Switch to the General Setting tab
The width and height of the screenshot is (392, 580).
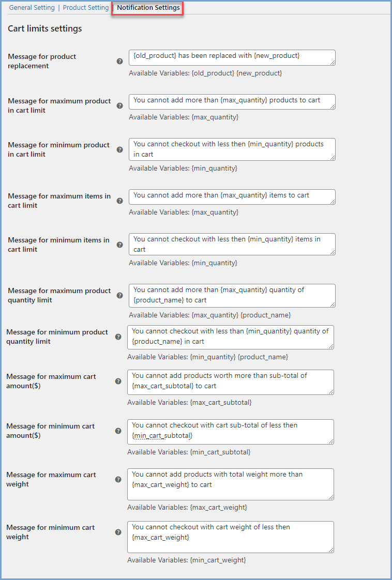click(x=32, y=7)
